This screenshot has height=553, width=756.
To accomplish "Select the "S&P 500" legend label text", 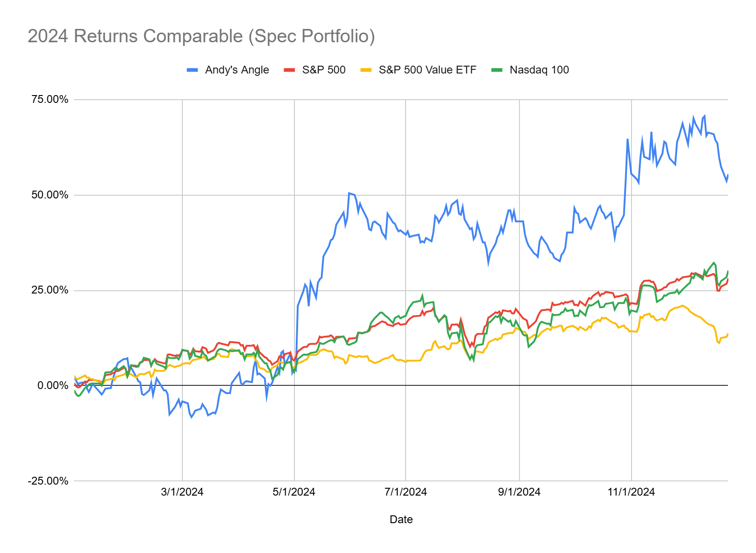I will 323,70.
